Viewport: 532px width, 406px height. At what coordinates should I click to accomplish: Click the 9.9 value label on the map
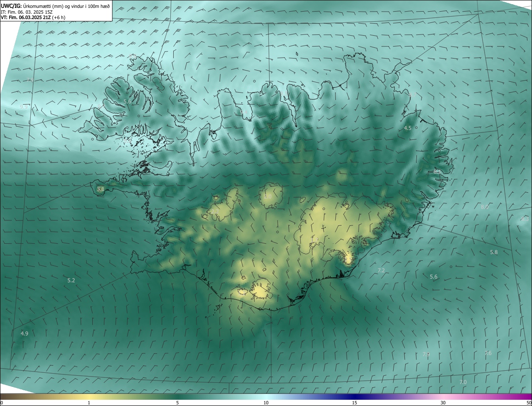click(x=24, y=107)
